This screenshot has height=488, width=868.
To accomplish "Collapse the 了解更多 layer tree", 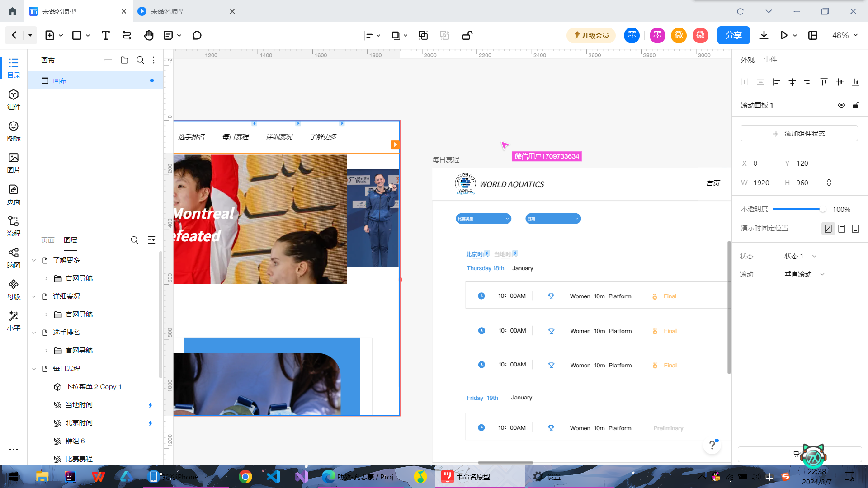I will [34, 260].
